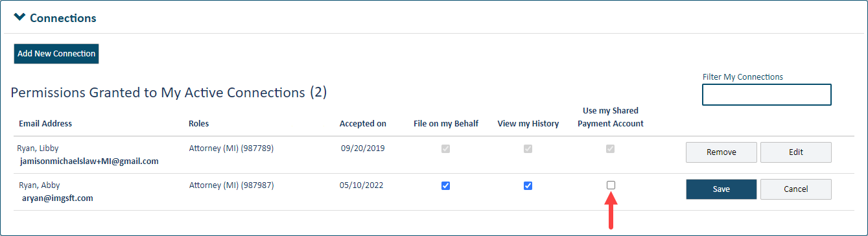Select the Email Address column header
This screenshot has height=236, width=868.
(45, 123)
